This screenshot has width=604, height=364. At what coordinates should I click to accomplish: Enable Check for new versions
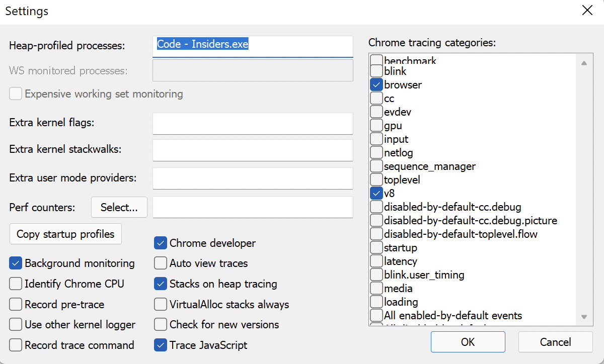(160, 324)
